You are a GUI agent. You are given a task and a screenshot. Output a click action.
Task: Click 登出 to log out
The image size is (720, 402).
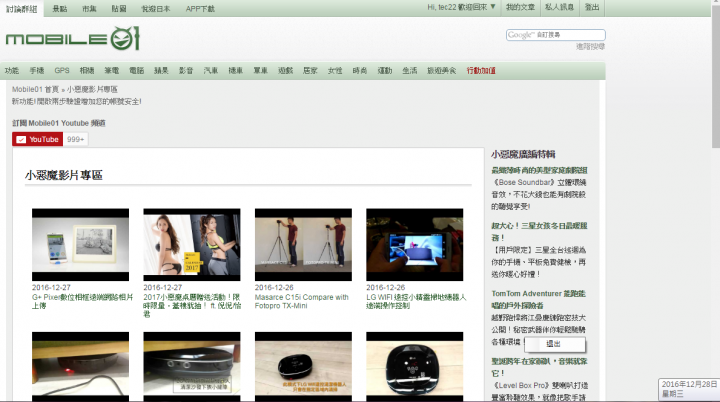pyautogui.click(x=592, y=7)
